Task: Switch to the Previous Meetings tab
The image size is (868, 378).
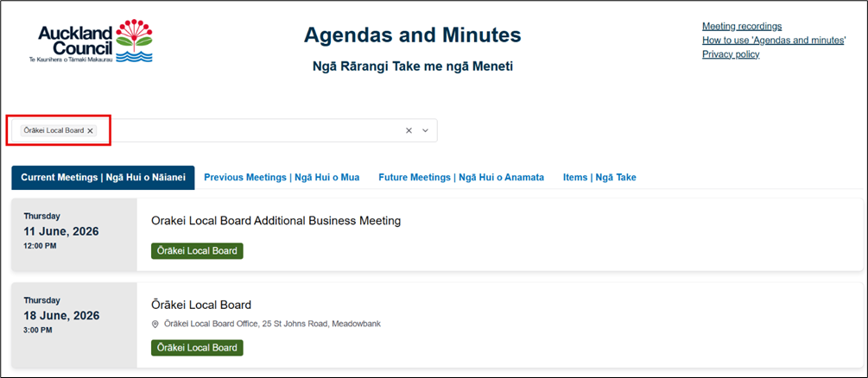Action: click(282, 178)
